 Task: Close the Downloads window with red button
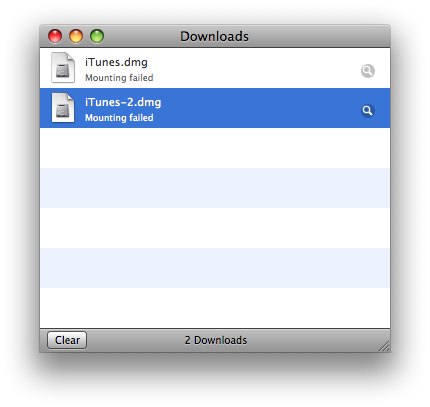[x=55, y=36]
